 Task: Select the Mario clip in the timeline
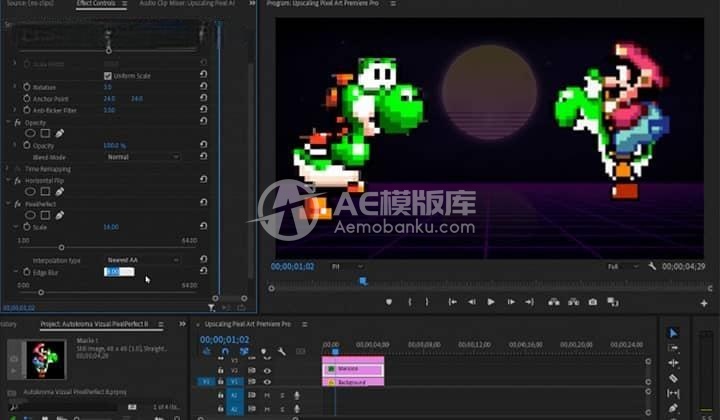point(353,369)
